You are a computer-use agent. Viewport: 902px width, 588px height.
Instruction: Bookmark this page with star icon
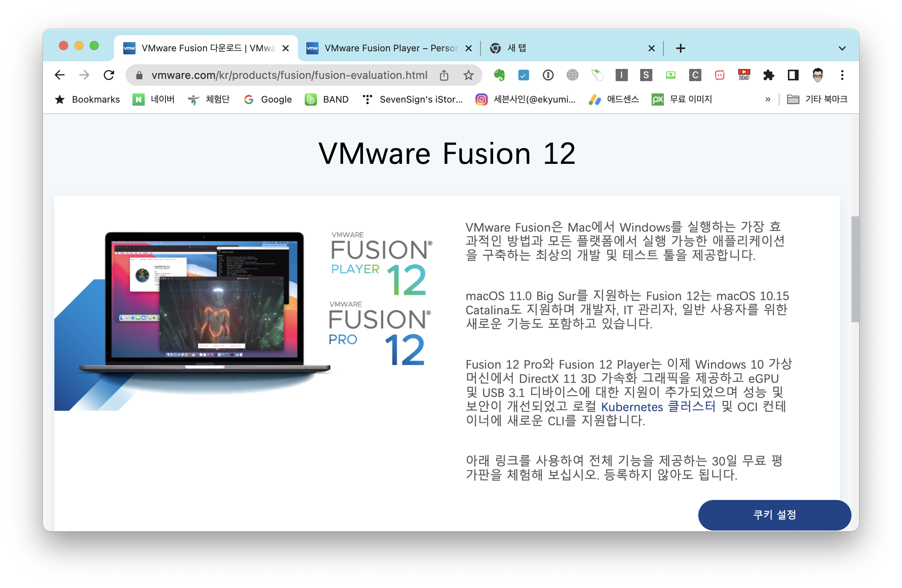click(468, 75)
